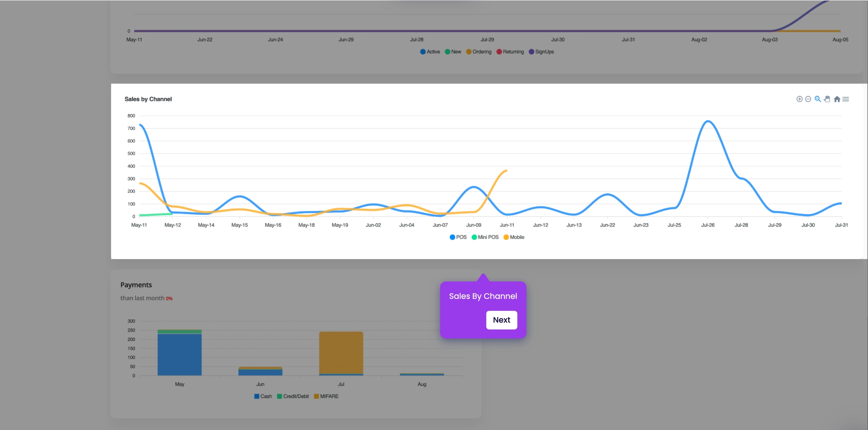868x430 pixels.
Task: Click Next in the tour popup
Action: [x=501, y=320]
